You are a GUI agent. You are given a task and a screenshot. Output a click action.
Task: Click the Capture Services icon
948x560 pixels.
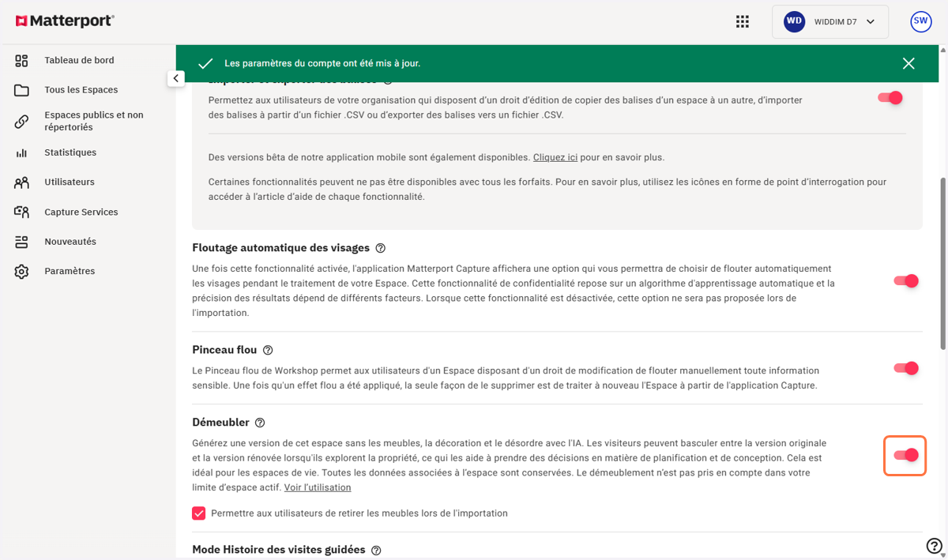coord(22,212)
